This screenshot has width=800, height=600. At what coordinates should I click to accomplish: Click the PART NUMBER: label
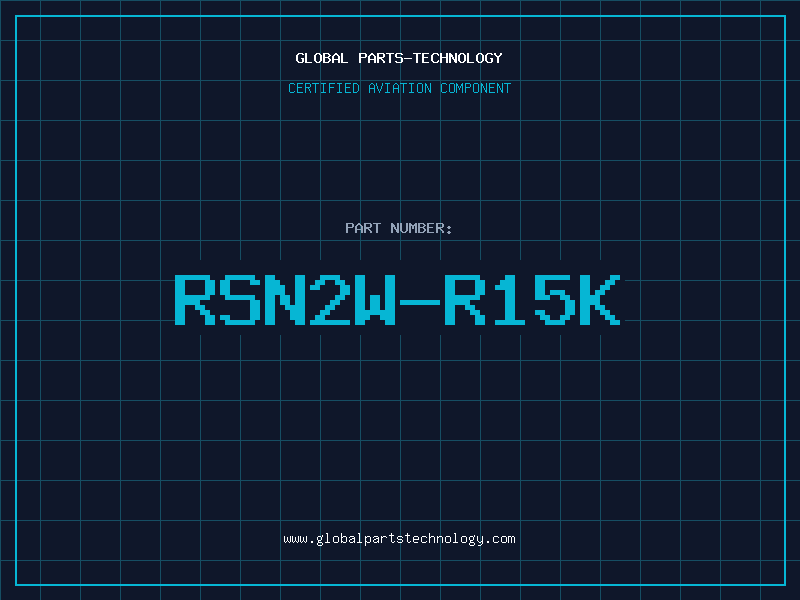pyautogui.click(x=399, y=228)
